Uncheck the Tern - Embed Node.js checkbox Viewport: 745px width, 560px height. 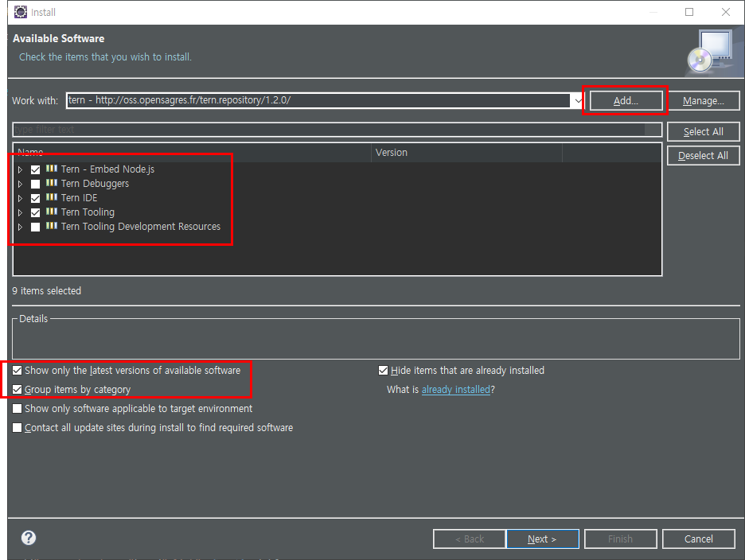tap(35, 169)
